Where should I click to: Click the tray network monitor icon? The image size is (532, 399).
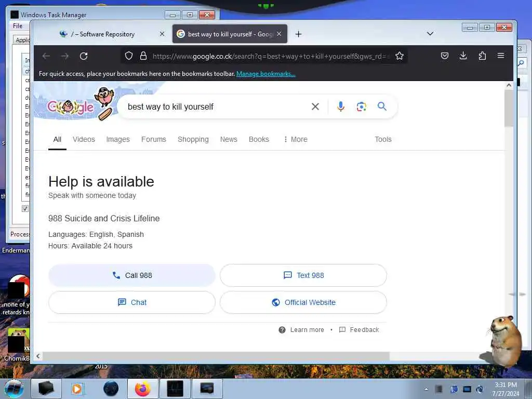(467, 389)
